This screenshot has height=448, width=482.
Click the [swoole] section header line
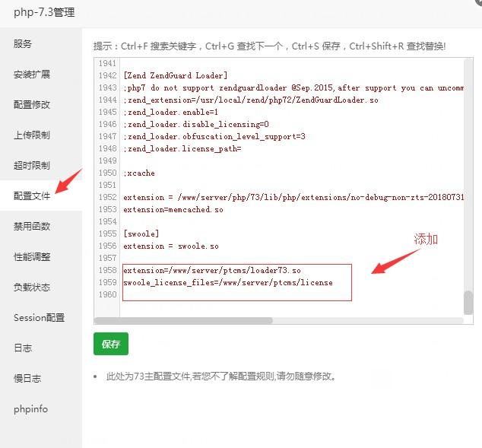[141, 234]
